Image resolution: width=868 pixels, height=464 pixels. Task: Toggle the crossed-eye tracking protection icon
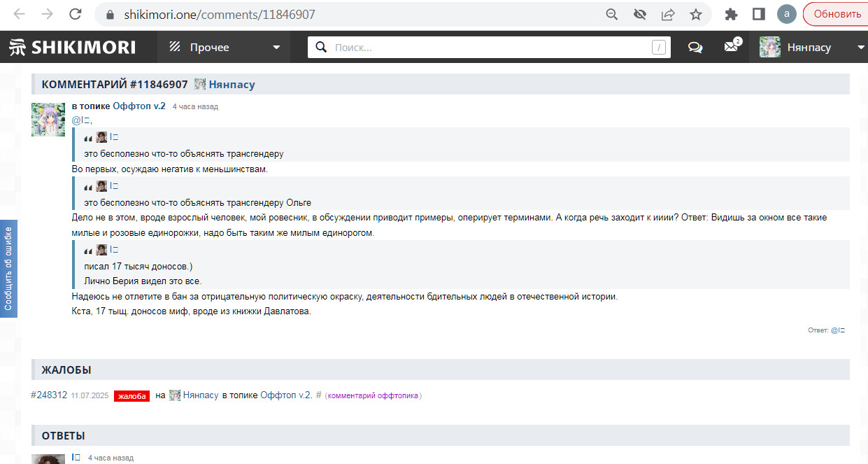[x=639, y=14]
